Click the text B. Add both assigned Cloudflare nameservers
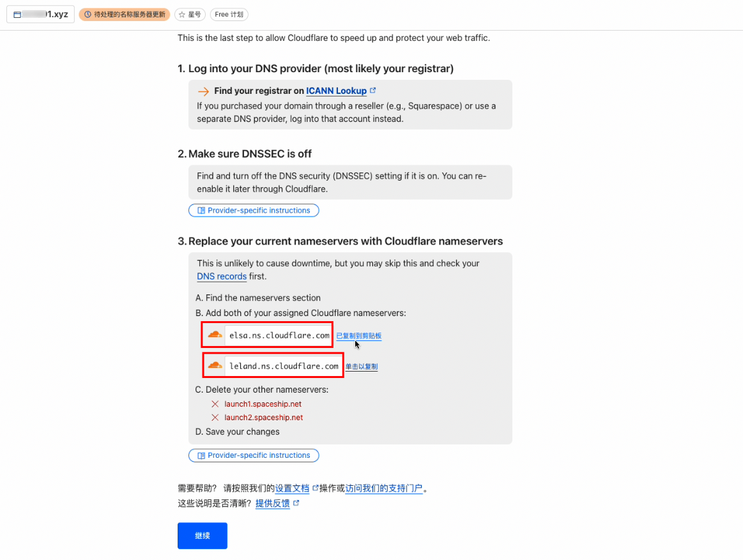Image resolution: width=743 pixels, height=560 pixels. point(301,313)
